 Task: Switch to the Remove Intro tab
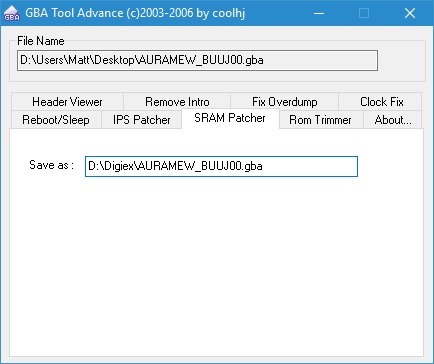(x=177, y=102)
